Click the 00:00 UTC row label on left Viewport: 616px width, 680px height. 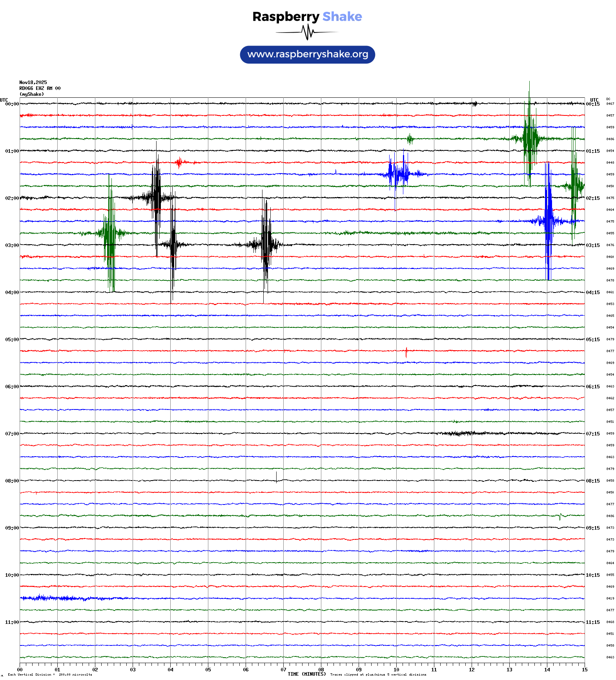coord(12,104)
